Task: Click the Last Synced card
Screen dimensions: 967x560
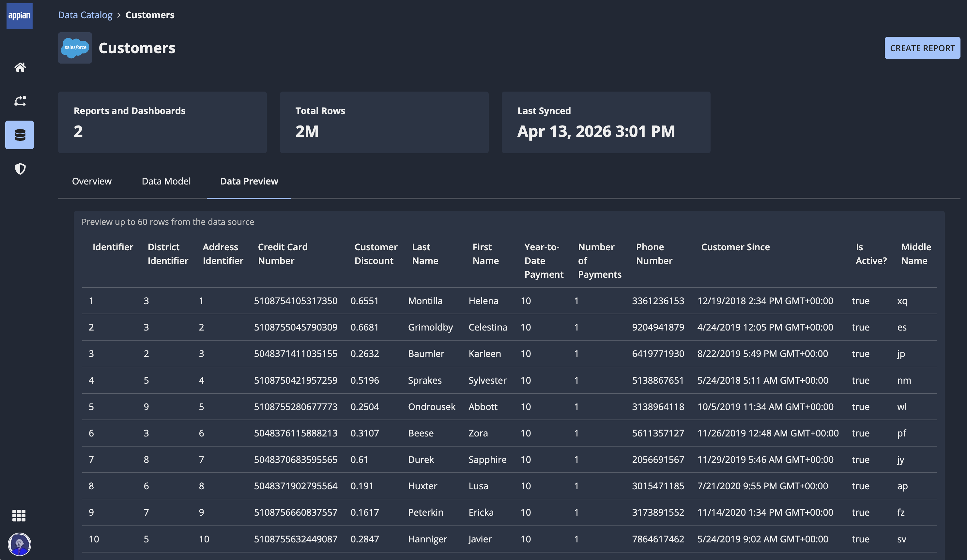Action: 606,122
